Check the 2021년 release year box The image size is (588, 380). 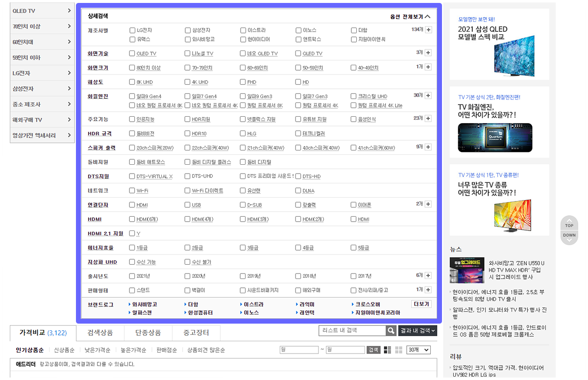click(x=132, y=277)
